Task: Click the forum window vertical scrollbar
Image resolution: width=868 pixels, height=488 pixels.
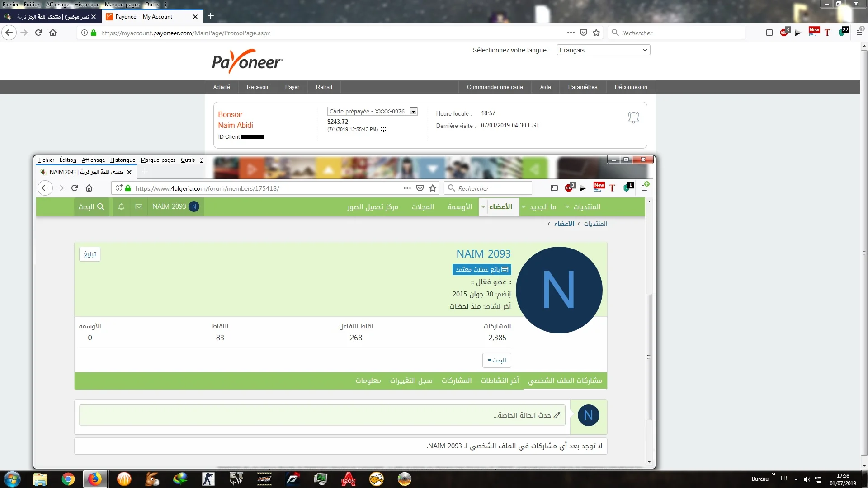Action: (x=649, y=357)
